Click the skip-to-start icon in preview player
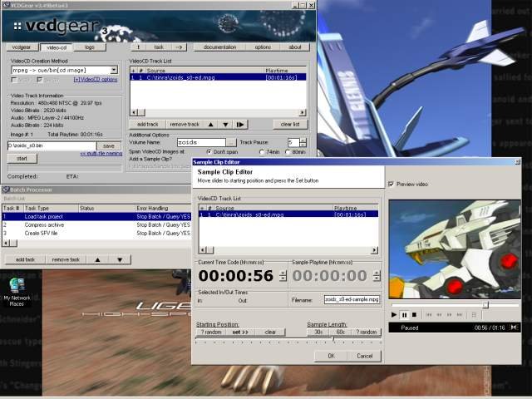Screen dimensions: 532x399 tap(429, 315)
